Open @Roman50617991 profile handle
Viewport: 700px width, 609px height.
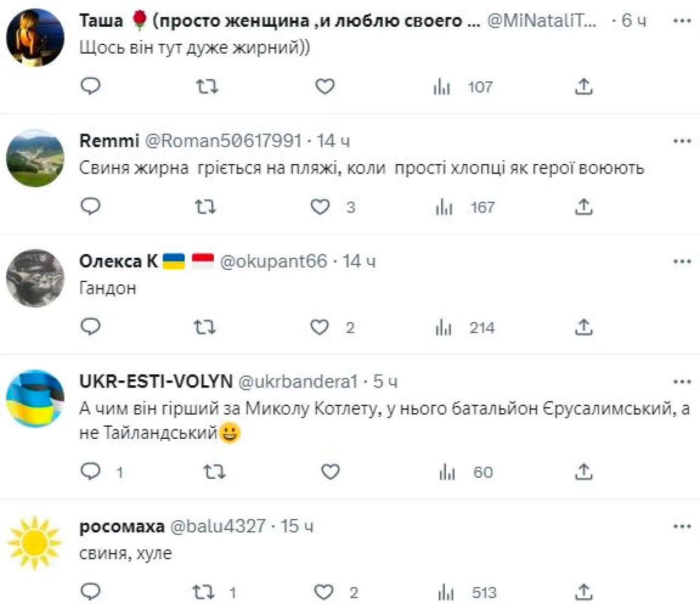[x=223, y=141]
